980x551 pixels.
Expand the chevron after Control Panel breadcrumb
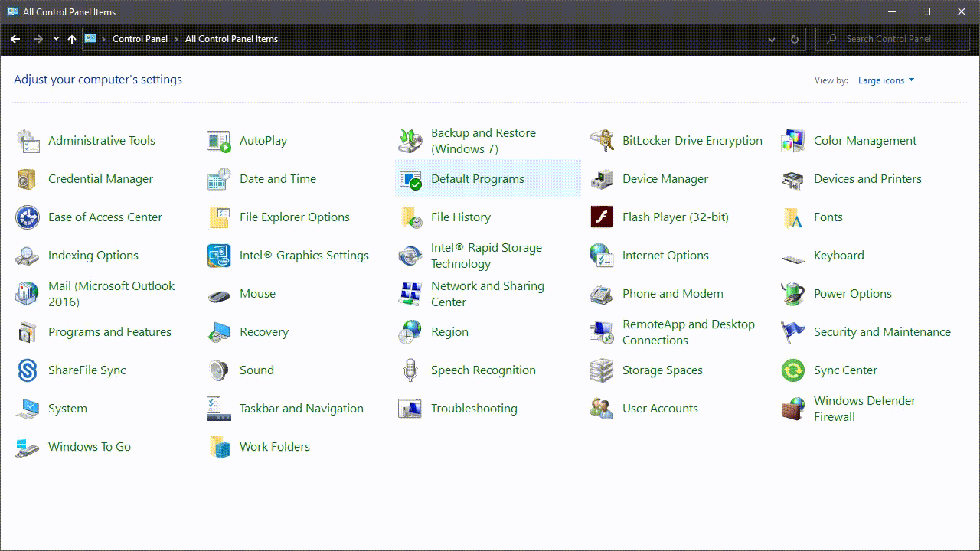point(176,39)
